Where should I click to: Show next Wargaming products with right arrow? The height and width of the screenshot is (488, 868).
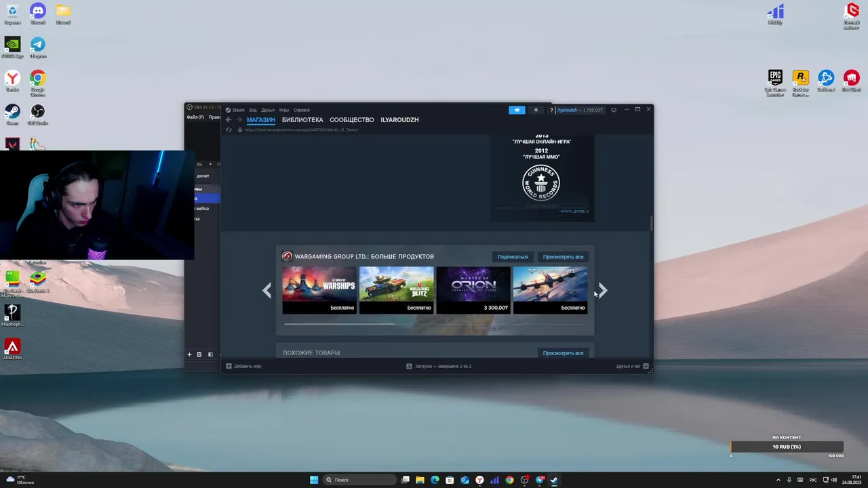coord(603,291)
